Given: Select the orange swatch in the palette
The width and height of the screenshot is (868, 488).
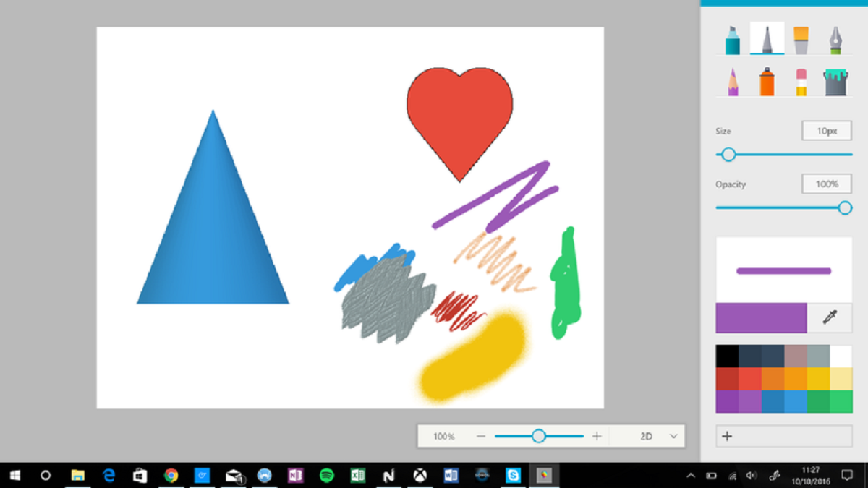Looking at the screenshot, I should (773, 378).
